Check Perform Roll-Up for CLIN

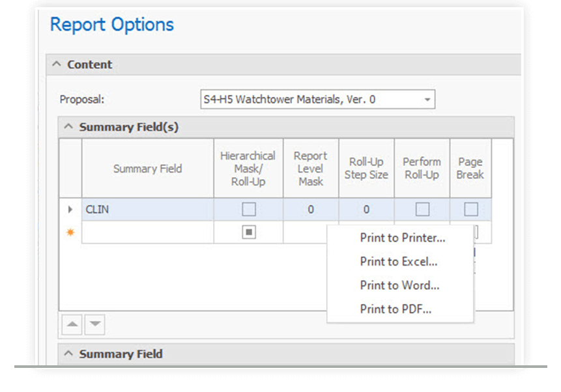[x=421, y=209]
